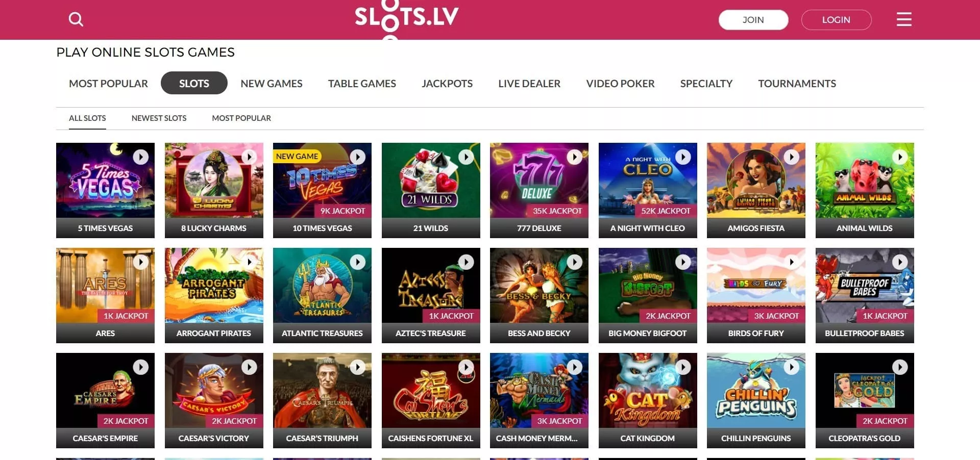The width and height of the screenshot is (980, 460).
Task: Click the play icon on Bulletproof Babes
Action: click(900, 262)
